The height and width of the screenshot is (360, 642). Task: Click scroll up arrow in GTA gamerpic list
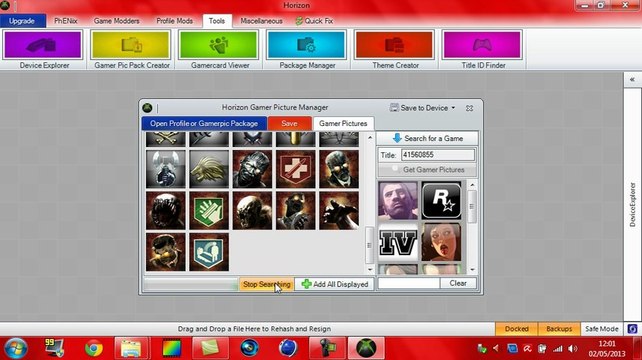point(472,185)
